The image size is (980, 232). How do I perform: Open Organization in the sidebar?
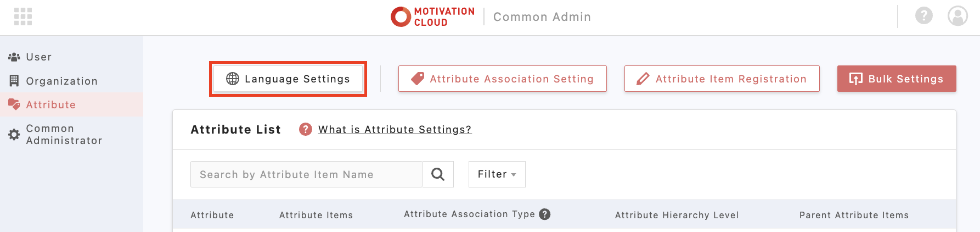(61, 81)
